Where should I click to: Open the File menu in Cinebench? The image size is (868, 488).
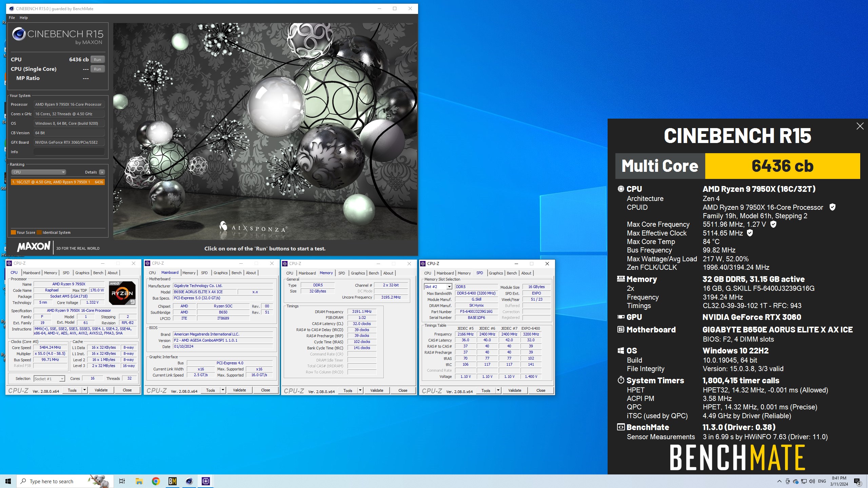tap(12, 18)
